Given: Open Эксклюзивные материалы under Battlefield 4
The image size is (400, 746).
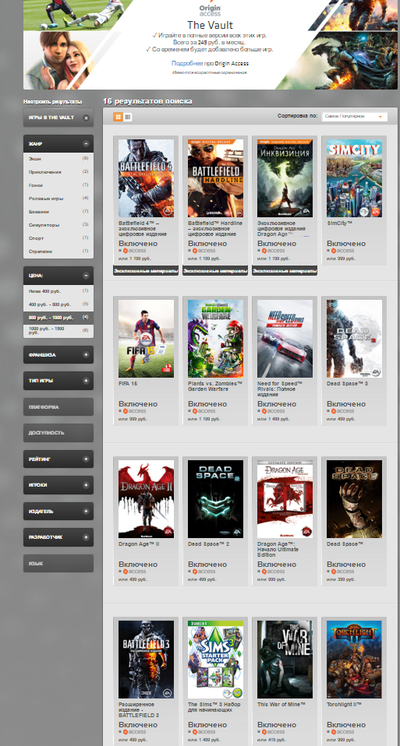Looking at the screenshot, I should tap(146, 271).
